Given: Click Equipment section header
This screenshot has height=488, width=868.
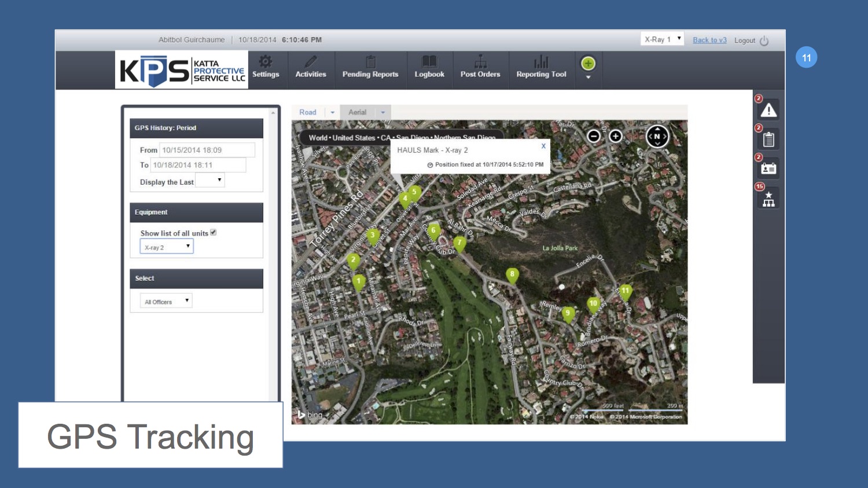Looking at the screenshot, I should click(196, 212).
